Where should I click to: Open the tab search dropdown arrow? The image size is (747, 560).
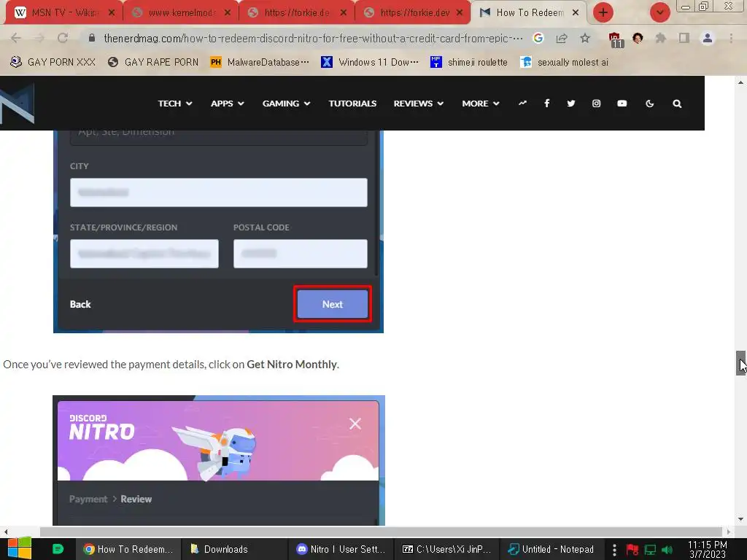[659, 13]
